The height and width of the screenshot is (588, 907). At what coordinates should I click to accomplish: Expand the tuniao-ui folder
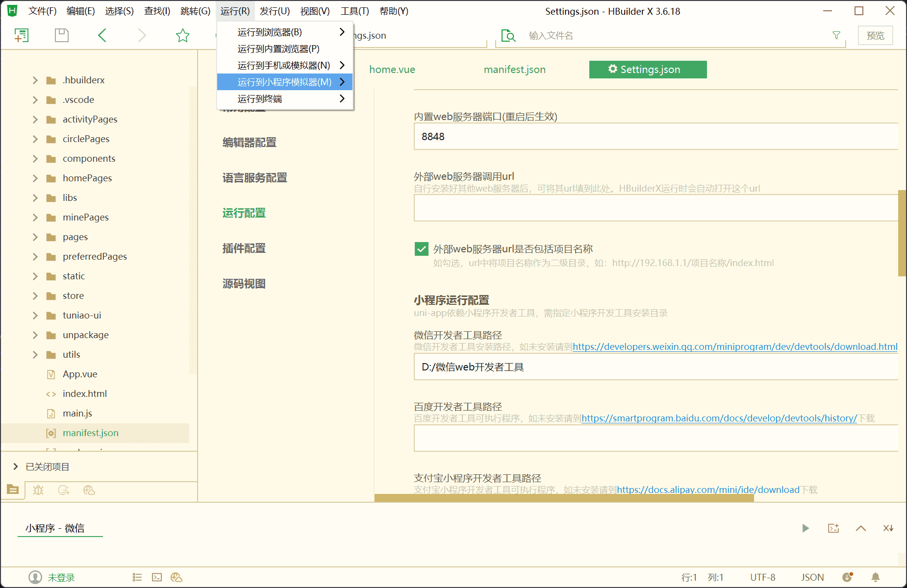pos(35,316)
